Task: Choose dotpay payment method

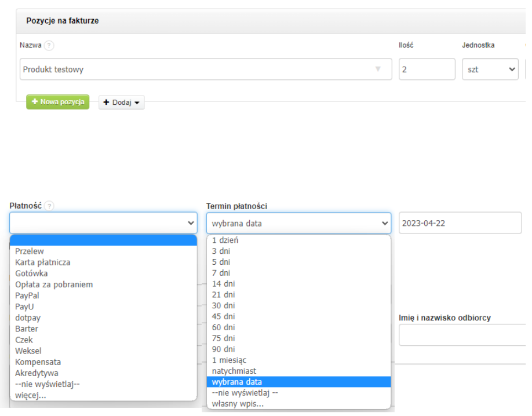Action: [x=104, y=318]
